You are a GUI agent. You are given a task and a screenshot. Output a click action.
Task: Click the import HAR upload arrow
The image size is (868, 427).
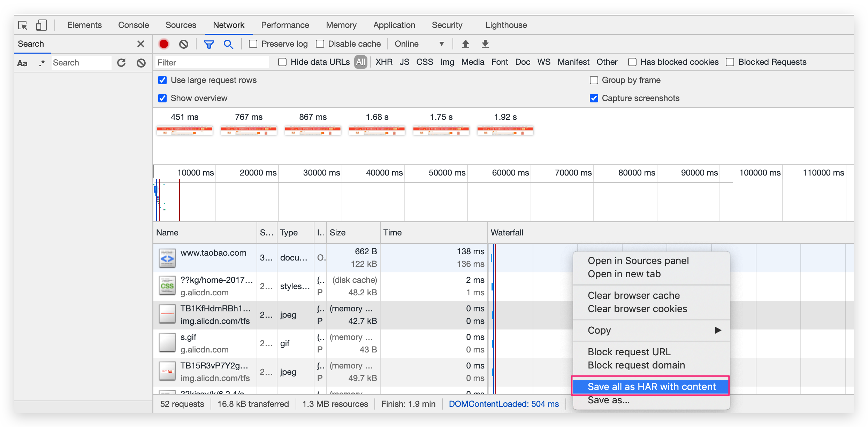coord(465,44)
